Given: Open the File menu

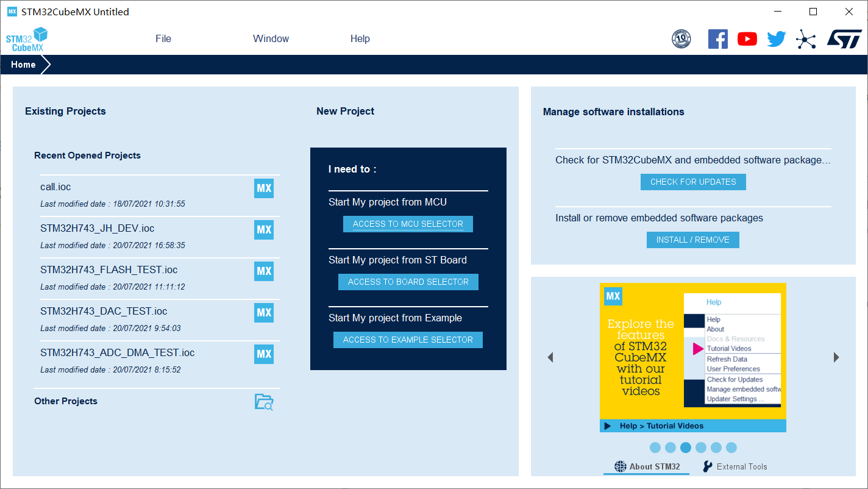Looking at the screenshot, I should point(163,38).
